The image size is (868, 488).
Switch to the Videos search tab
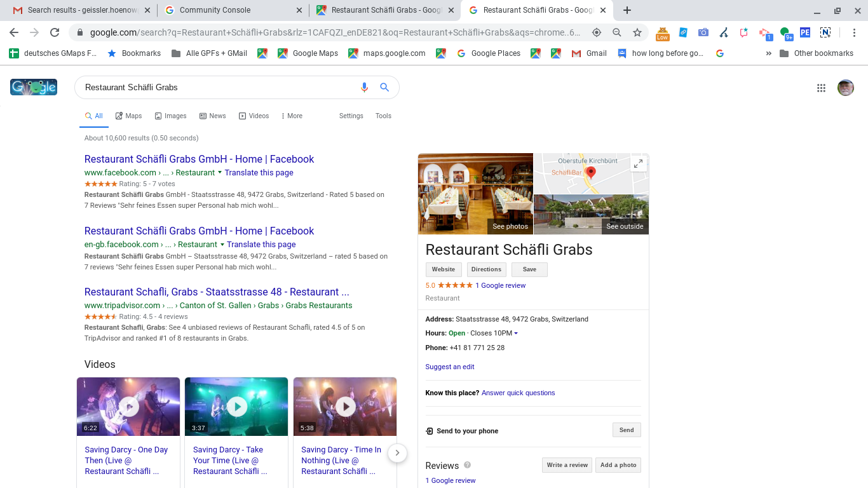[x=254, y=116]
